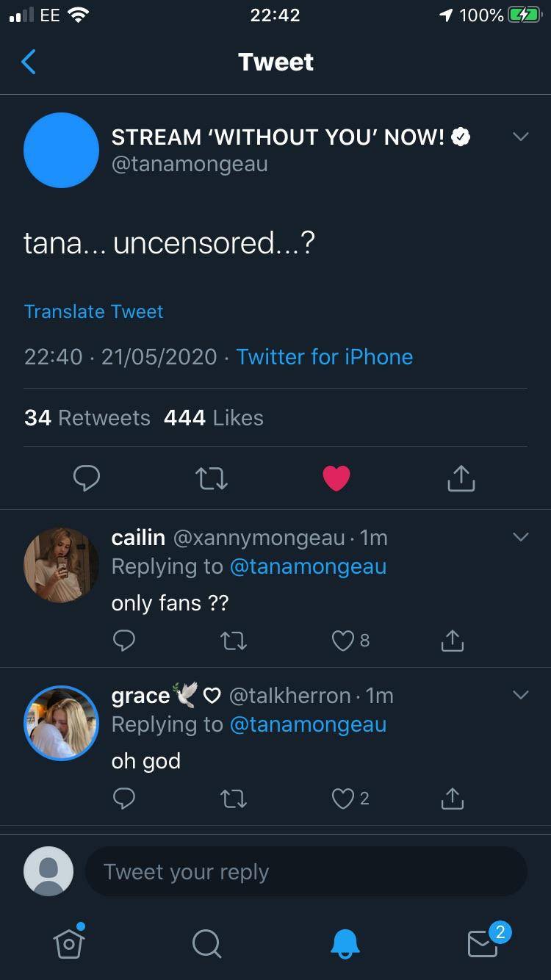
Task: Tap the Translate Tweet link
Action: coord(94,311)
